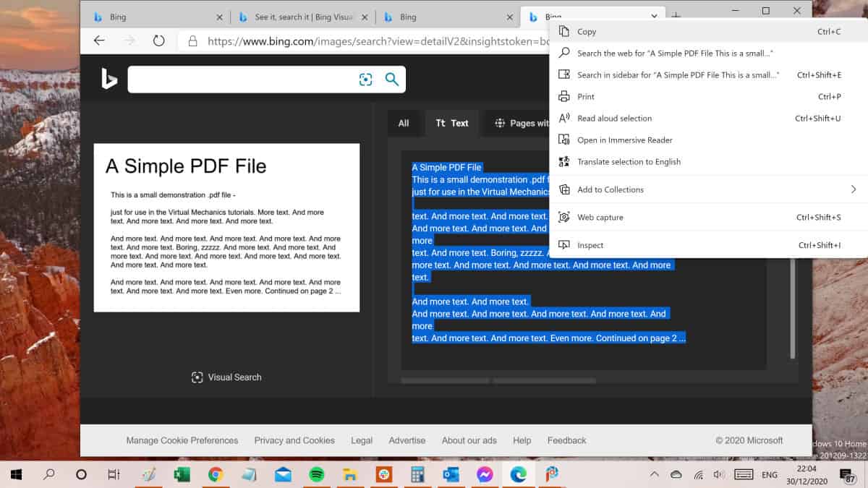Screen dimensions: 868x488
Task: Open the notification center icon
Action: coord(848,474)
